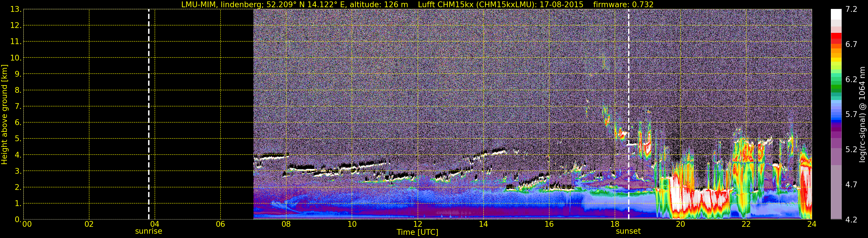Click the height axis tick label '11.'

coord(16,42)
